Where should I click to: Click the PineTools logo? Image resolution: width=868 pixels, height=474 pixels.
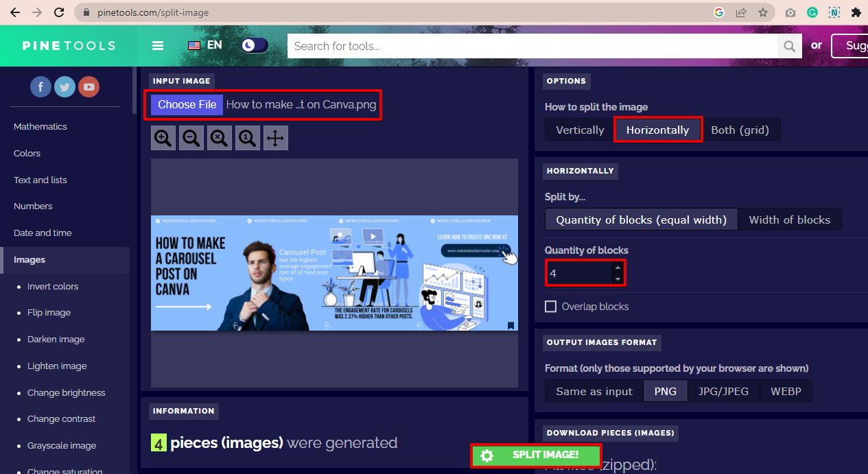[x=69, y=46]
